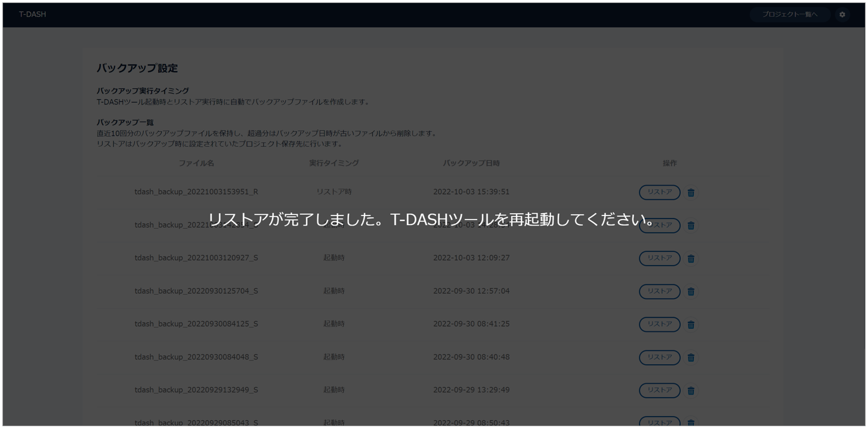Click リストア on tdash_backup_20220930084048_S row
868x428 pixels.
[x=659, y=357]
